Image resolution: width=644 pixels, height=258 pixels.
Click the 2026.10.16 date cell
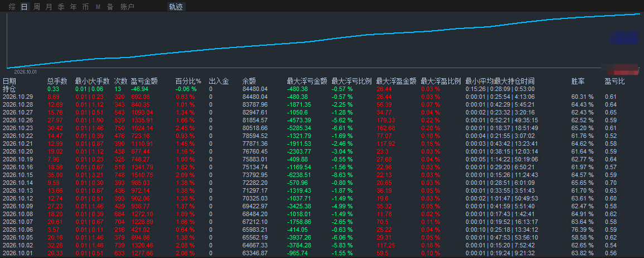18,167
